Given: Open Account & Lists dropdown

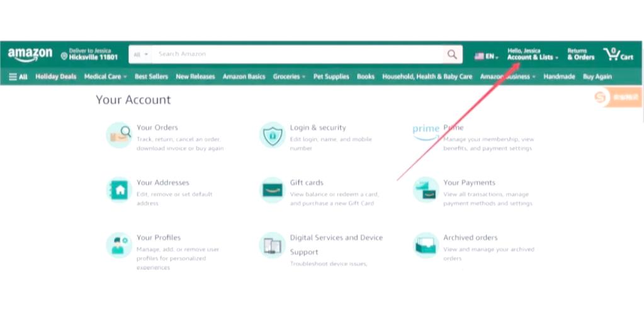Looking at the screenshot, I should (533, 54).
